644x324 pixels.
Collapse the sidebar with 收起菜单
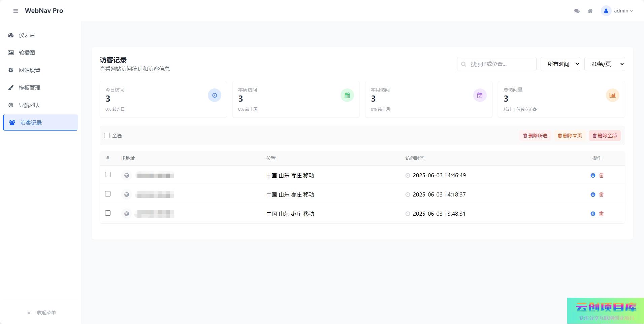(x=42, y=313)
